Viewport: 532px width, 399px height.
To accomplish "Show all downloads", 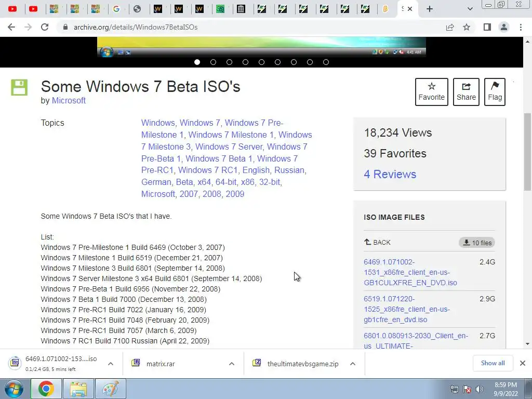I will 493,363.
